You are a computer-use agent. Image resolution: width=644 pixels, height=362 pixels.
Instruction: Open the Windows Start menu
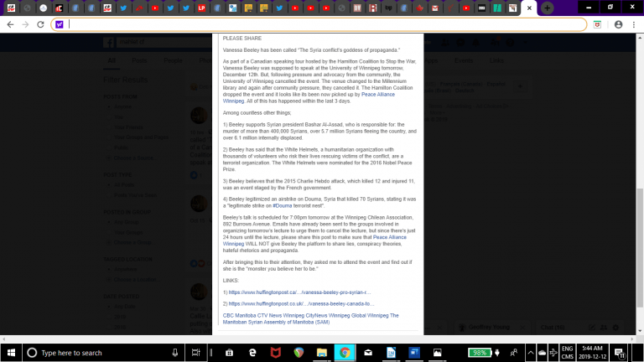(12, 353)
